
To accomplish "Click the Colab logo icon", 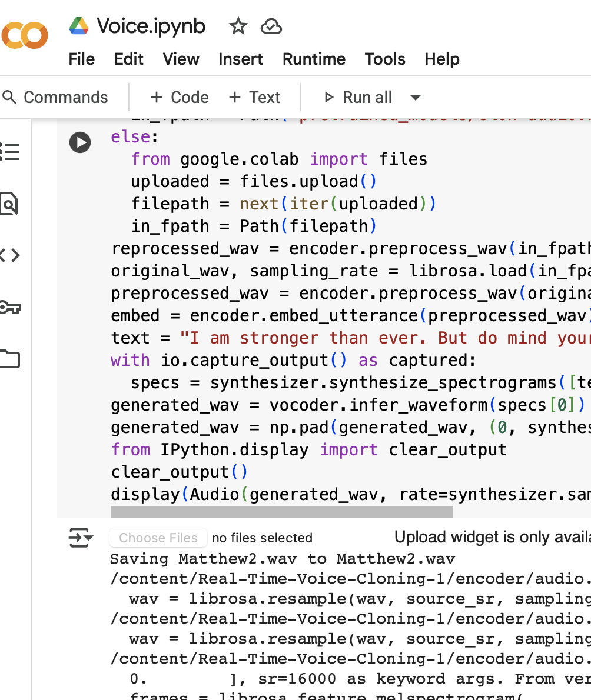I will (x=24, y=36).
